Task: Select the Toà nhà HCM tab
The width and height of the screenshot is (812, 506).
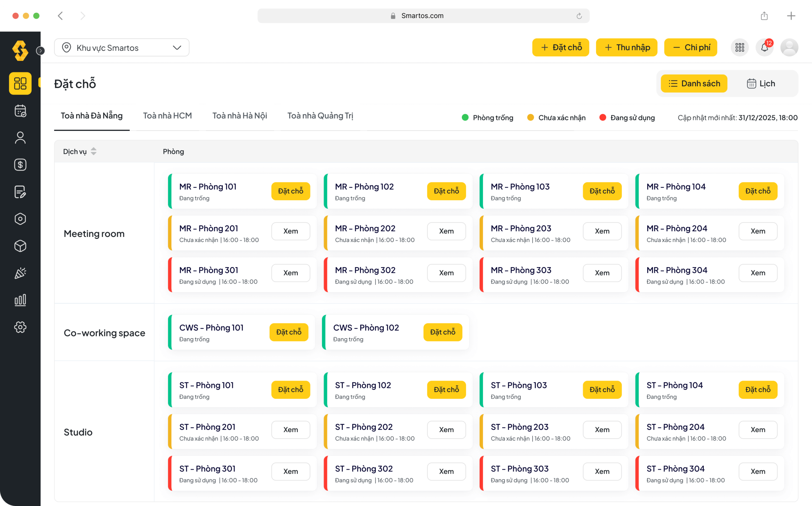Action: point(167,116)
